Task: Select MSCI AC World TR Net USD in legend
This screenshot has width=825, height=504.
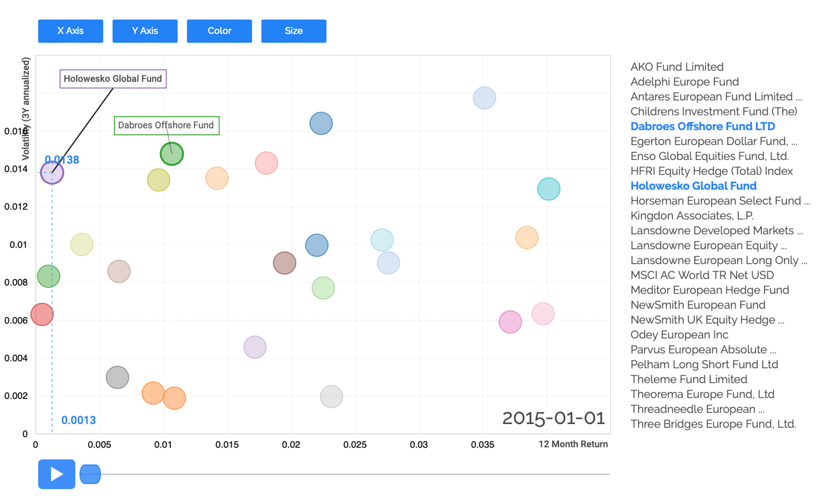Action: pyautogui.click(x=702, y=275)
